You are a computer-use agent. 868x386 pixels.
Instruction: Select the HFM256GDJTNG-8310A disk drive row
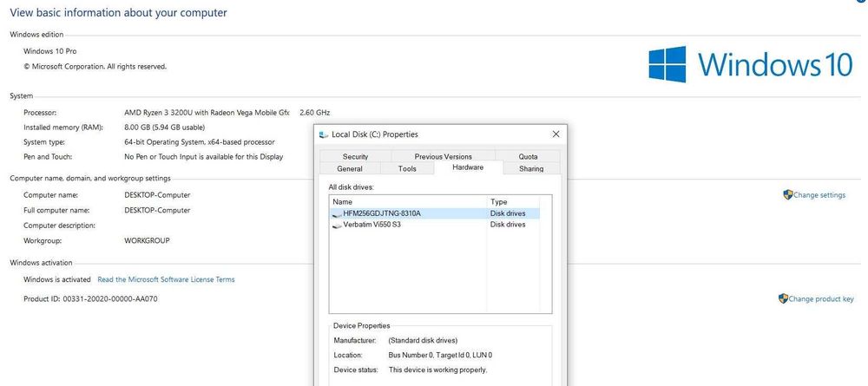(435, 213)
